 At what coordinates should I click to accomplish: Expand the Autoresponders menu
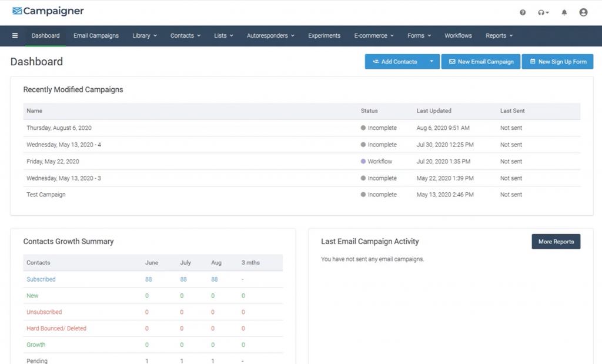point(271,36)
